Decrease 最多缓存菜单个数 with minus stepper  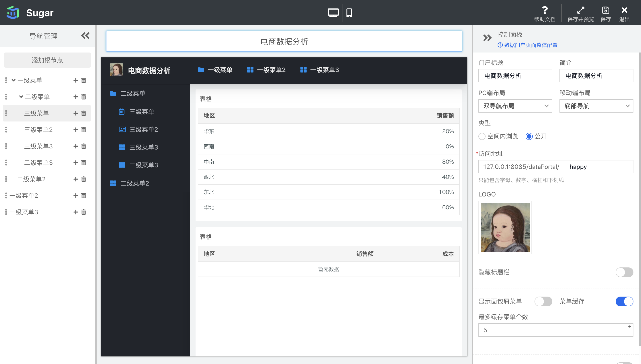pos(629,333)
